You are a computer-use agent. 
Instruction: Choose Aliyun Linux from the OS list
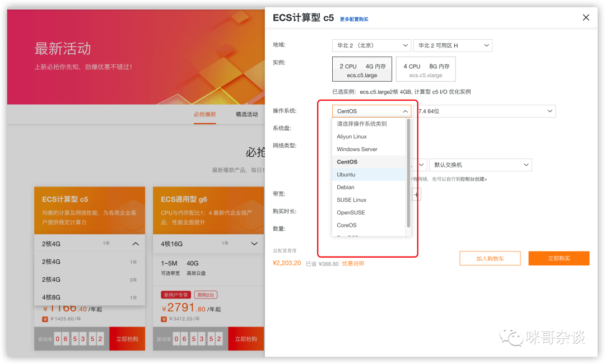(369, 137)
